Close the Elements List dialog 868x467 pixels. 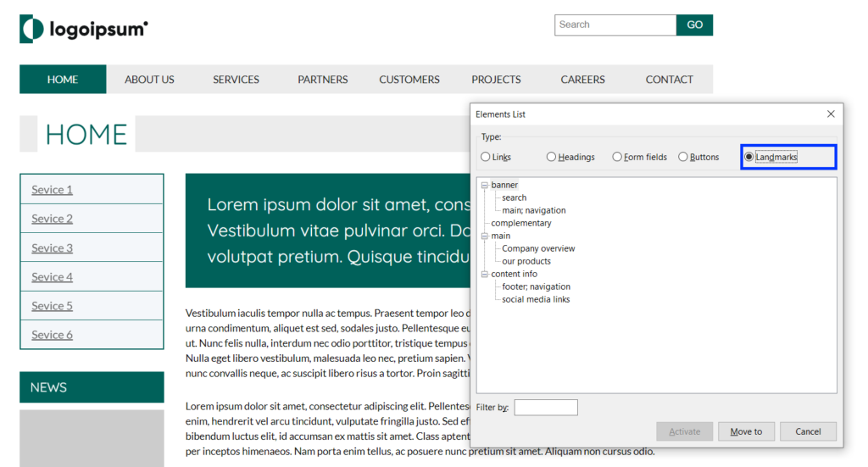pyautogui.click(x=831, y=114)
